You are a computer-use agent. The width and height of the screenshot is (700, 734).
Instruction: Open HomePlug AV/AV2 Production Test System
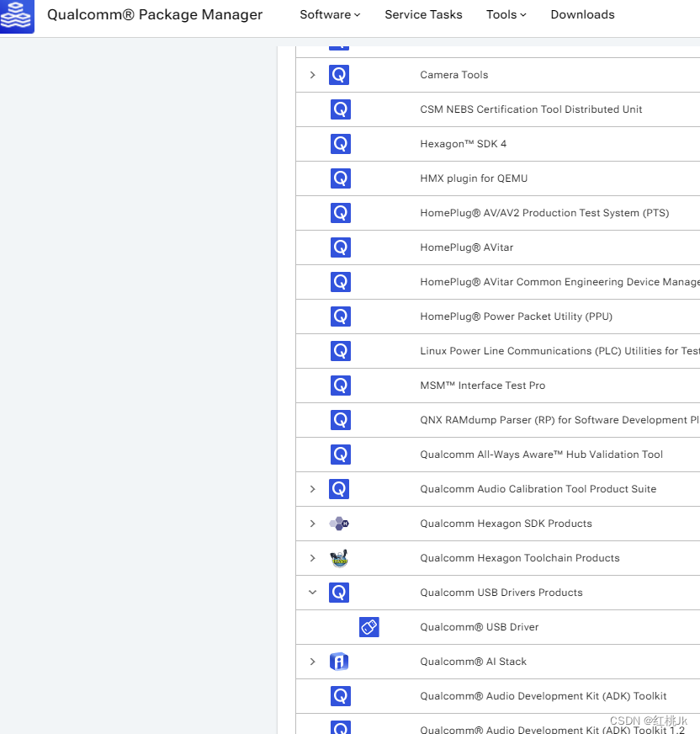coord(544,213)
